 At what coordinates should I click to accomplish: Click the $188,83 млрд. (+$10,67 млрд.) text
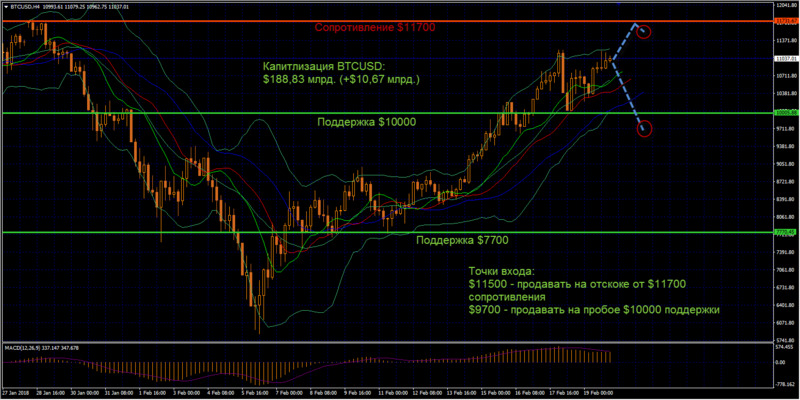point(341,80)
